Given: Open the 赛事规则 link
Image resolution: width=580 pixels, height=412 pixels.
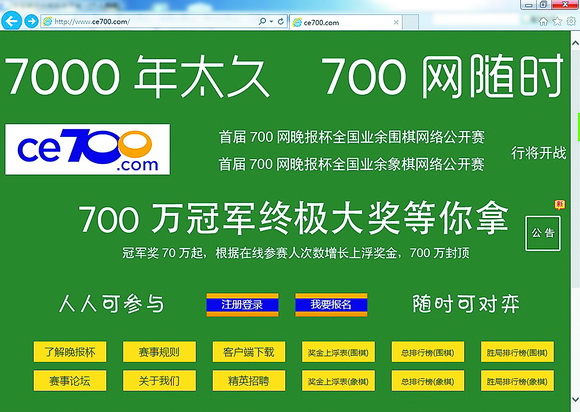Looking at the screenshot, I should (x=159, y=352).
